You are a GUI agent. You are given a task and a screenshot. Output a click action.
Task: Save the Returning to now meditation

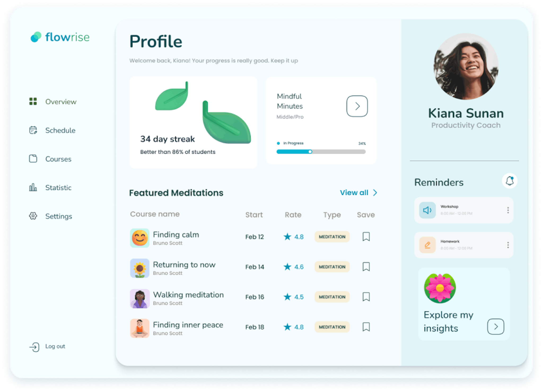click(366, 266)
